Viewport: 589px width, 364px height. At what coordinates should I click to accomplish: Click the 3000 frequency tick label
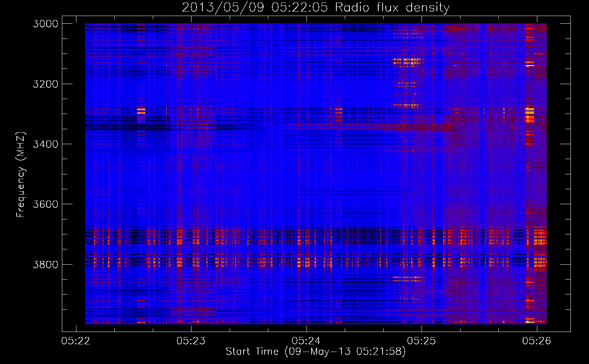(46, 24)
